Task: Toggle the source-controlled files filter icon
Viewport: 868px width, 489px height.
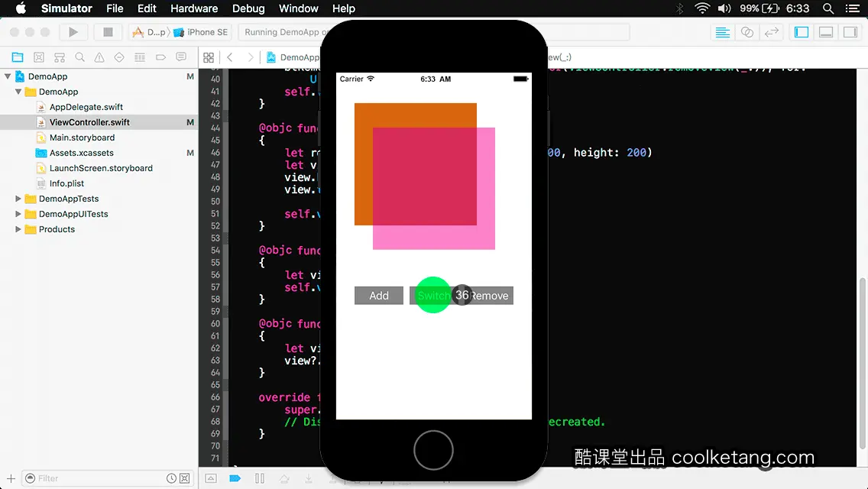Action: 185,478
